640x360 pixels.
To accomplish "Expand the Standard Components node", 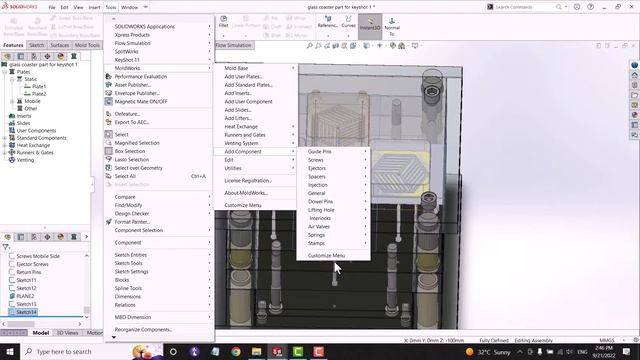I will tap(4, 138).
